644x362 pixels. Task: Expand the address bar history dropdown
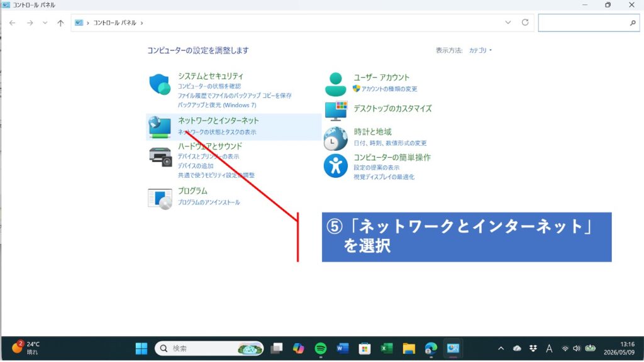pos(508,23)
